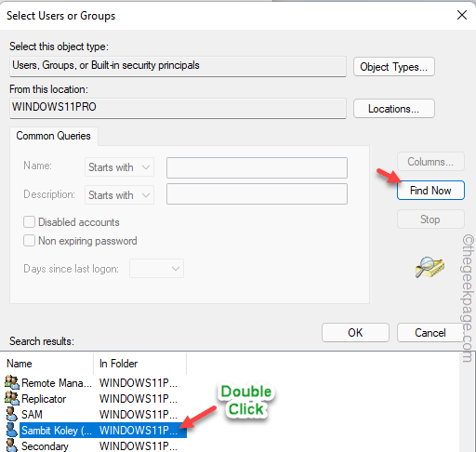Click the WINDOWS11PRO location field
Viewport: 476px width, 452px height.
tap(178, 108)
